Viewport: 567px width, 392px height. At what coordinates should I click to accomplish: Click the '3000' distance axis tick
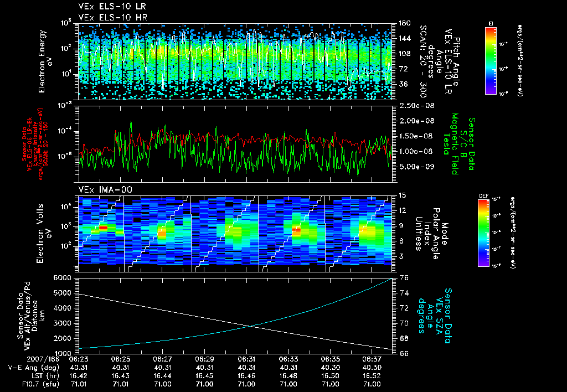[x=62, y=323]
